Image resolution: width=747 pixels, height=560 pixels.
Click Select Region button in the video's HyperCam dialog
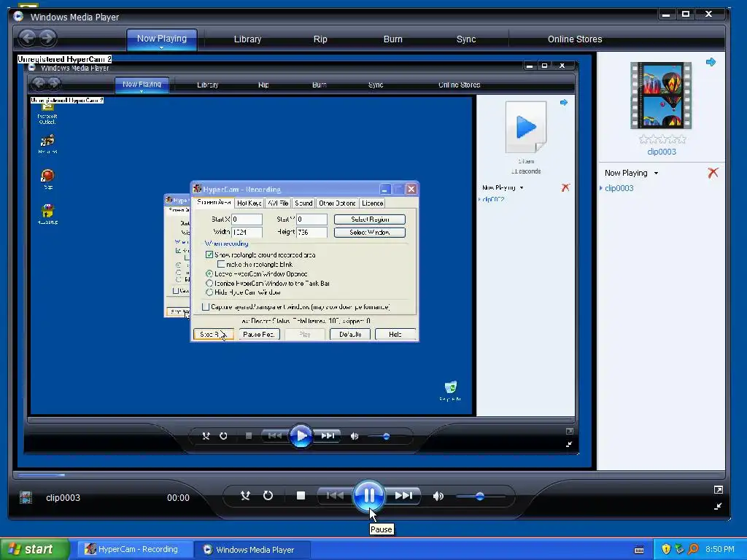point(370,219)
